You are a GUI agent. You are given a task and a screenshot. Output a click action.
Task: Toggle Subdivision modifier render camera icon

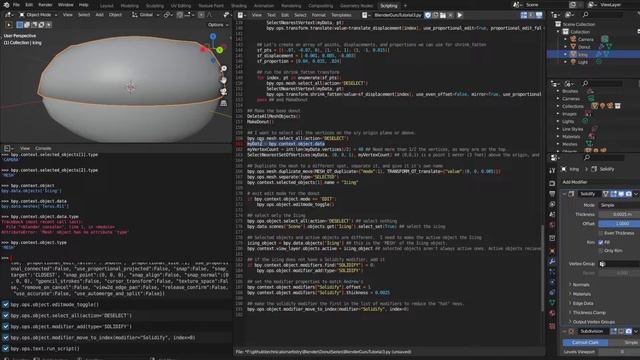pos(629,331)
